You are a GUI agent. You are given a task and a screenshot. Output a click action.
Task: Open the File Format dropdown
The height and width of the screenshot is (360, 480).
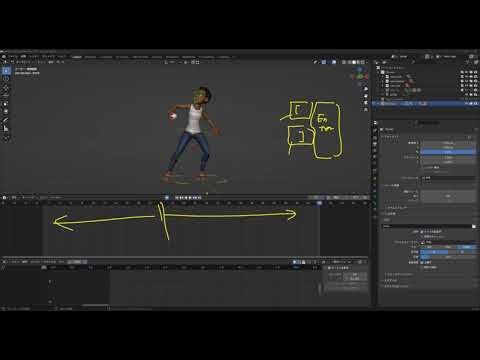coord(448,242)
